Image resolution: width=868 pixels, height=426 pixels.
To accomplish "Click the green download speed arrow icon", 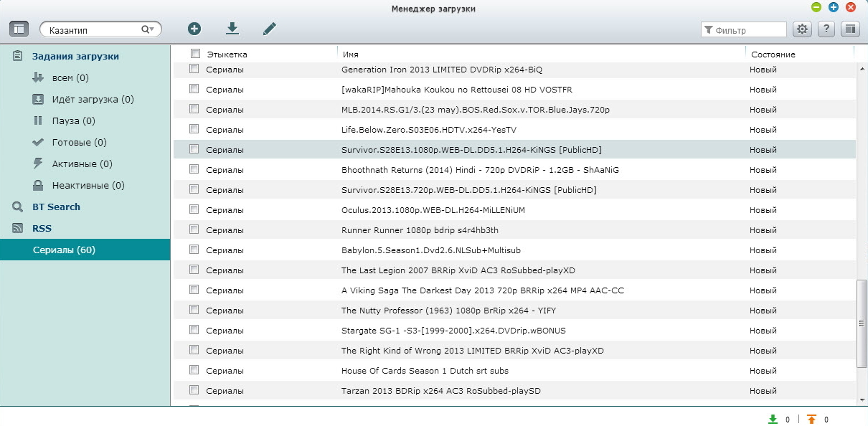I will pyautogui.click(x=773, y=419).
